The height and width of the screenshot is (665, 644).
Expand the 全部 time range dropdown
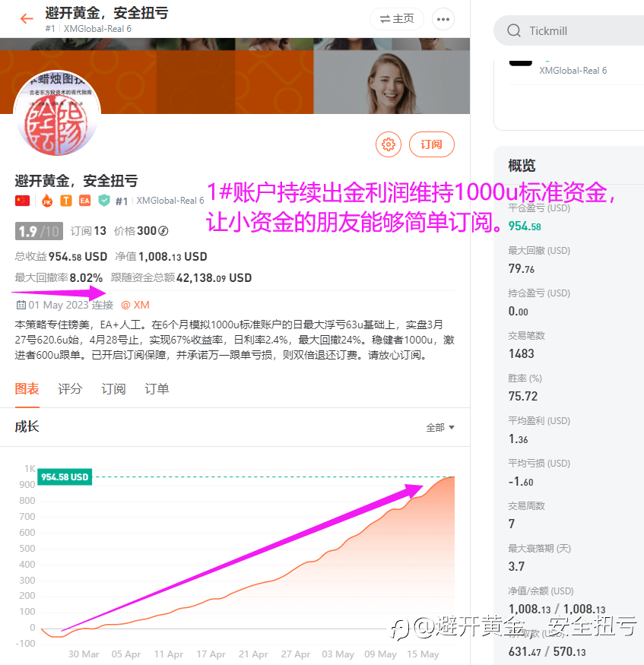(440, 427)
